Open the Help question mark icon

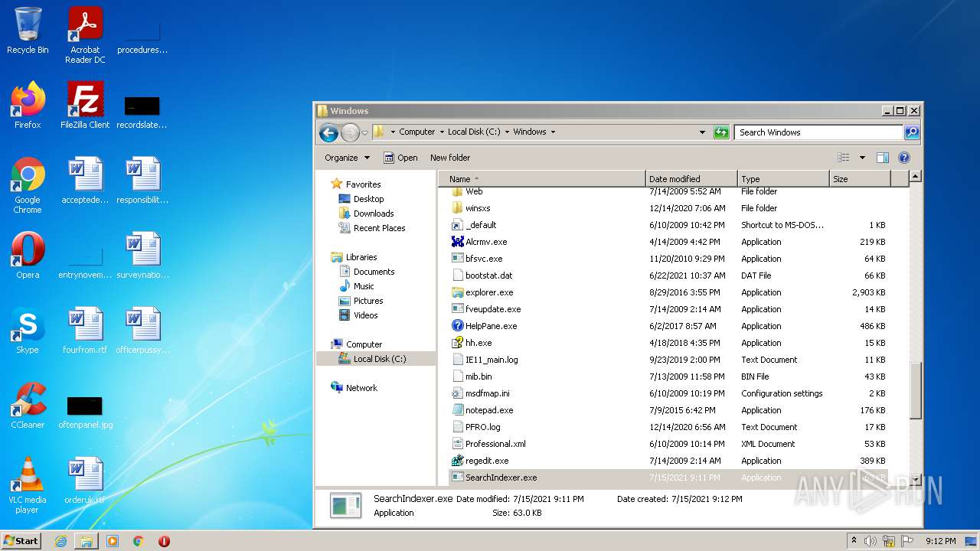click(x=903, y=158)
